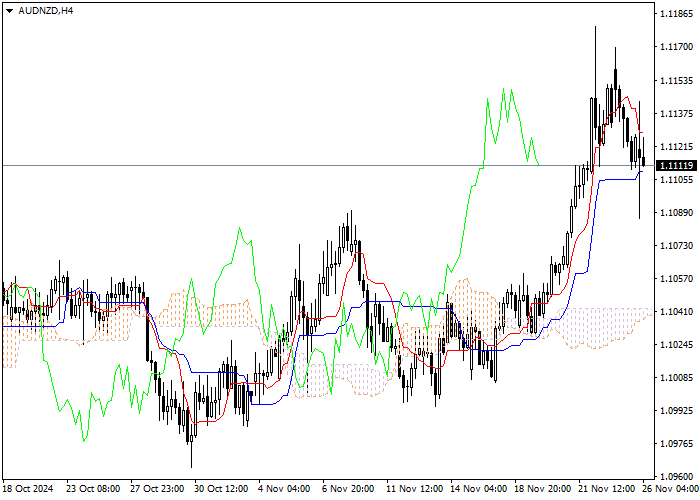Click the 1.10890 price scale label
The image size is (700, 500).
pos(676,213)
